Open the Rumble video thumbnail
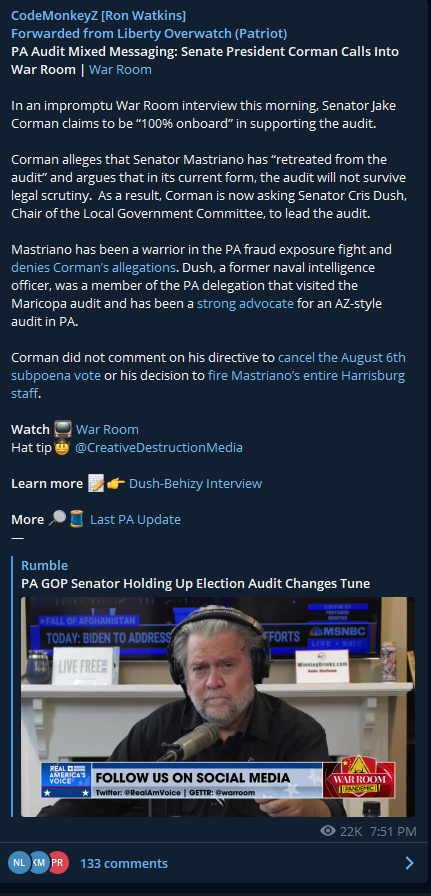Screen dimensions: 431x896 point(218,707)
